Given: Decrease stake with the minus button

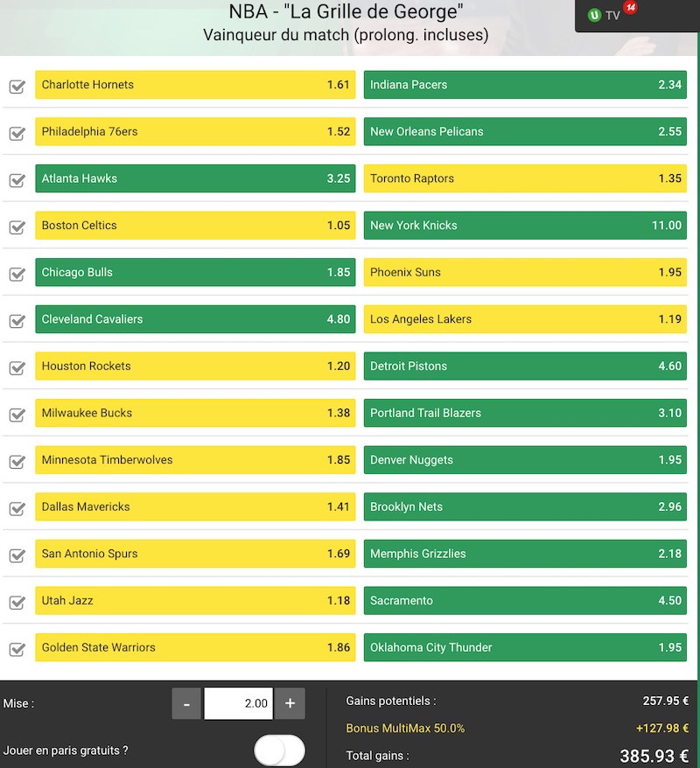Looking at the screenshot, I should click(x=186, y=703).
